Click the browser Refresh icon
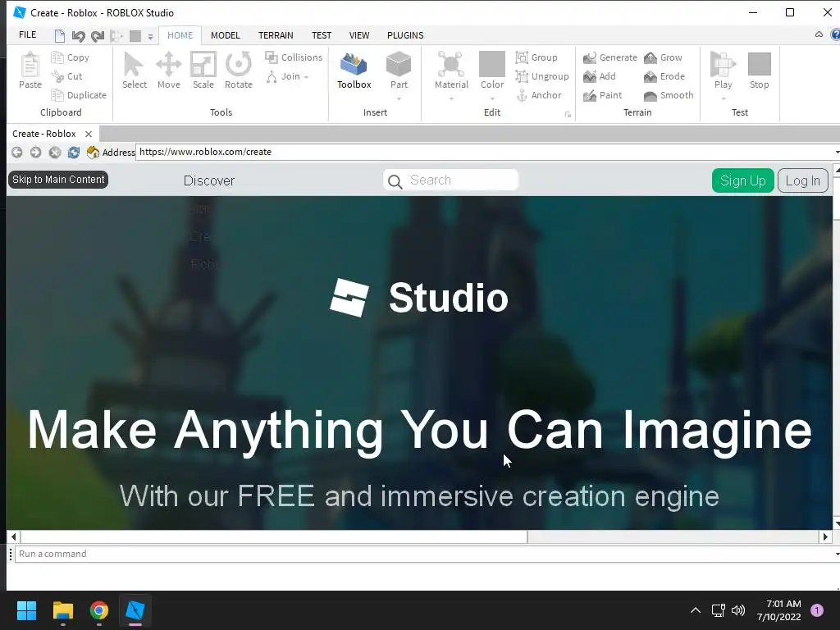 [x=73, y=152]
